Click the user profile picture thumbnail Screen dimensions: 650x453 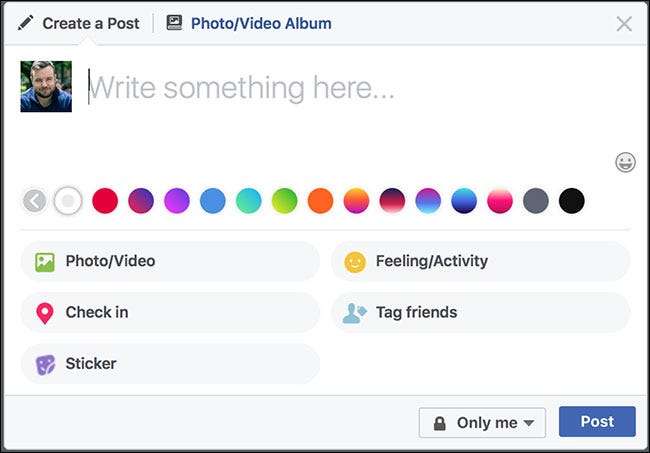coord(46,86)
